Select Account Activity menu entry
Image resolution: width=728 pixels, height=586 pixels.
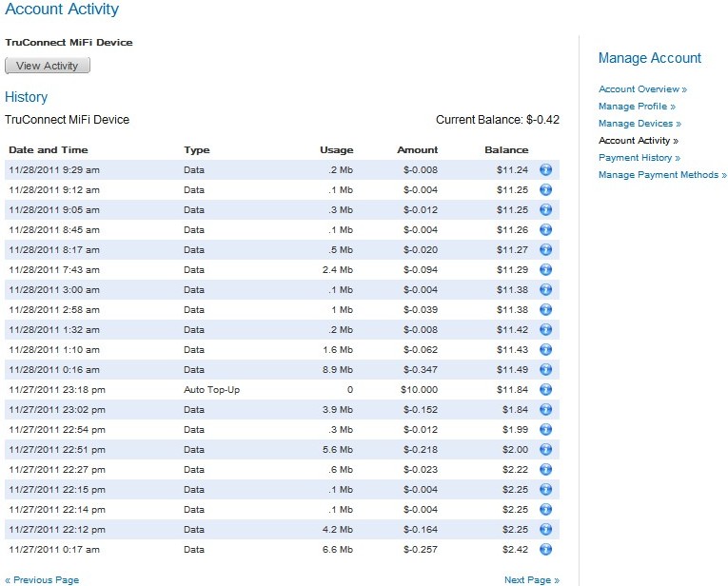(x=639, y=141)
